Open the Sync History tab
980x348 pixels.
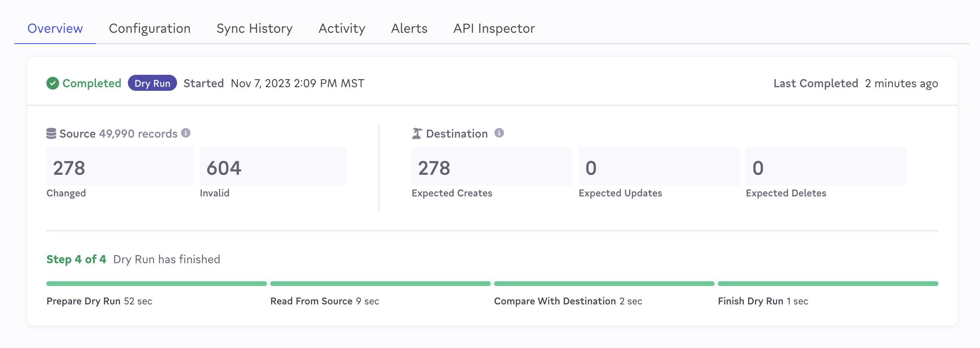[x=255, y=28]
